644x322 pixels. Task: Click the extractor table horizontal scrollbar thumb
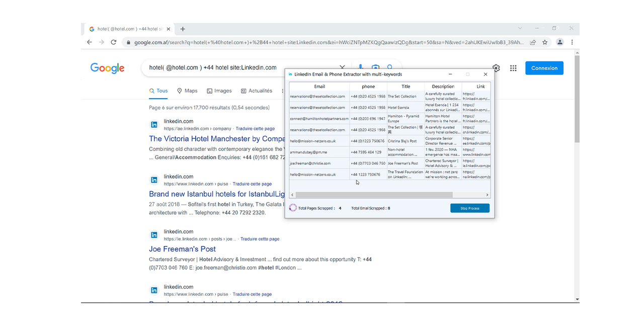coord(374,195)
